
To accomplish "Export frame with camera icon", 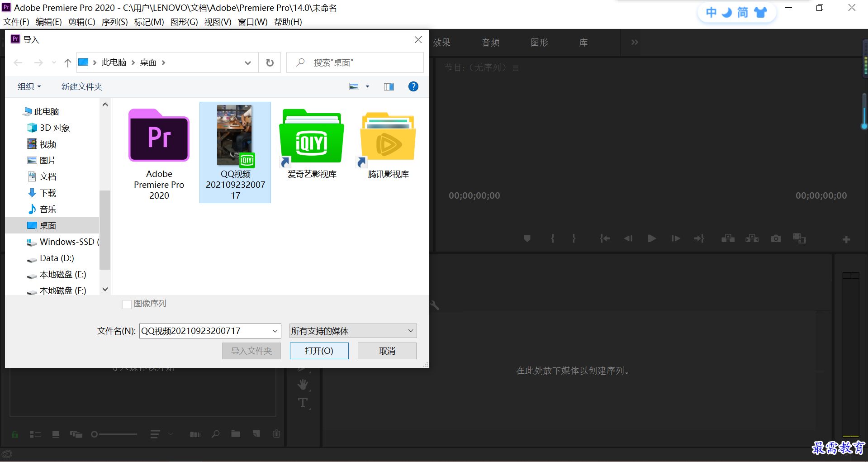I will (776, 238).
